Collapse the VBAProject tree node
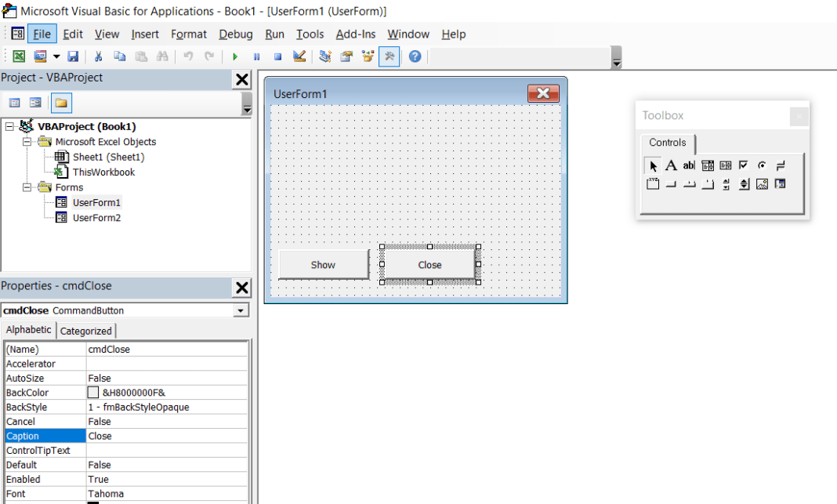 (x=8, y=126)
